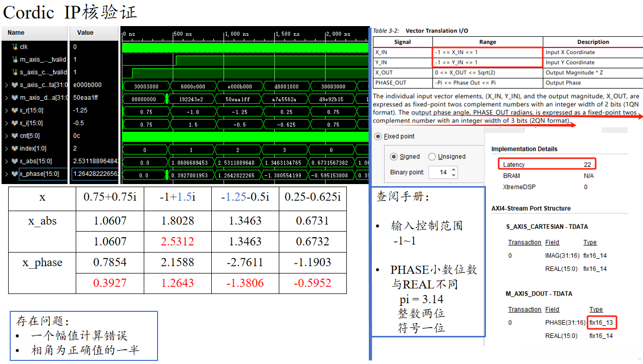Screen dimensions: 643x364
Task: Expand the x_abs[15:0] signal
Action: click(6, 161)
